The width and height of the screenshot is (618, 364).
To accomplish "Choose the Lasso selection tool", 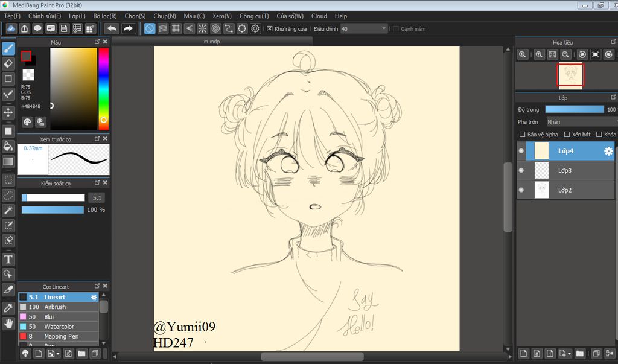I will coord(8,195).
